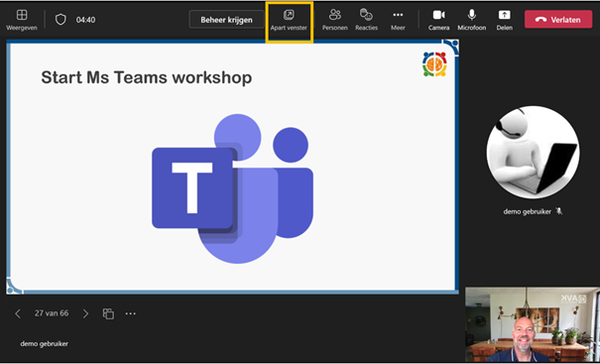Open the Personen panel
The image size is (600, 364).
tap(335, 20)
